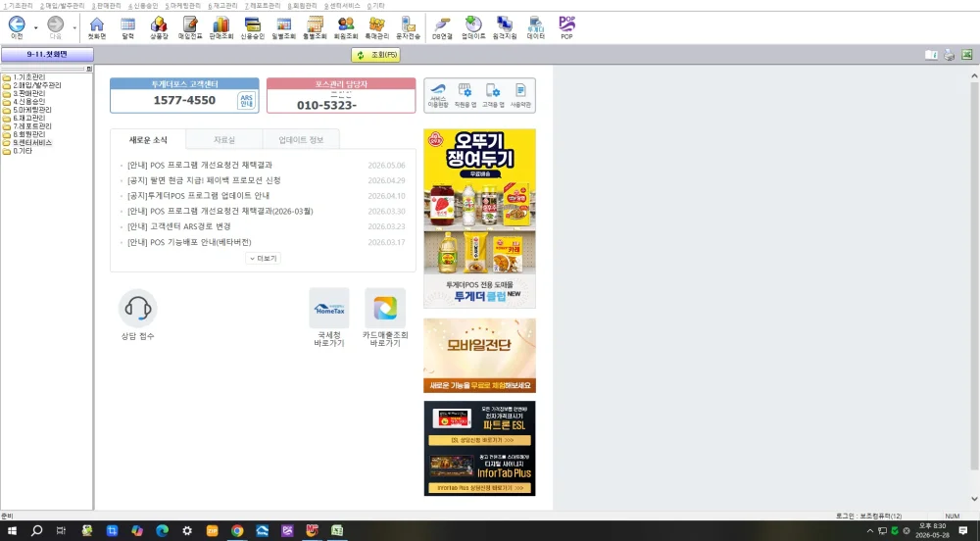Click ESL 상담신청 바로가기 banner button

click(479, 440)
